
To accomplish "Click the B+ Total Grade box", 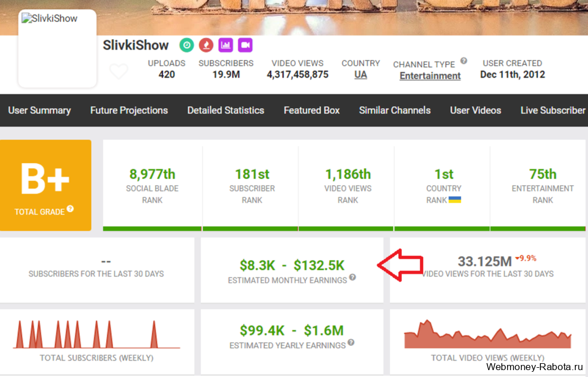I will [45, 185].
